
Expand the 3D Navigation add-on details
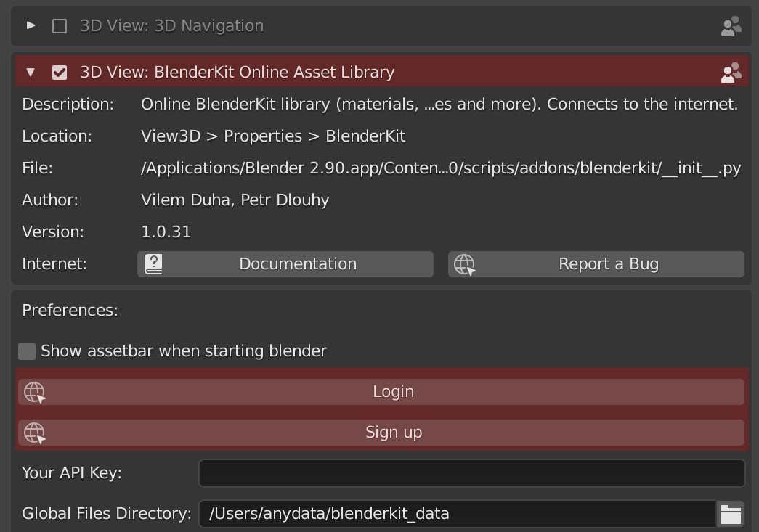31,25
